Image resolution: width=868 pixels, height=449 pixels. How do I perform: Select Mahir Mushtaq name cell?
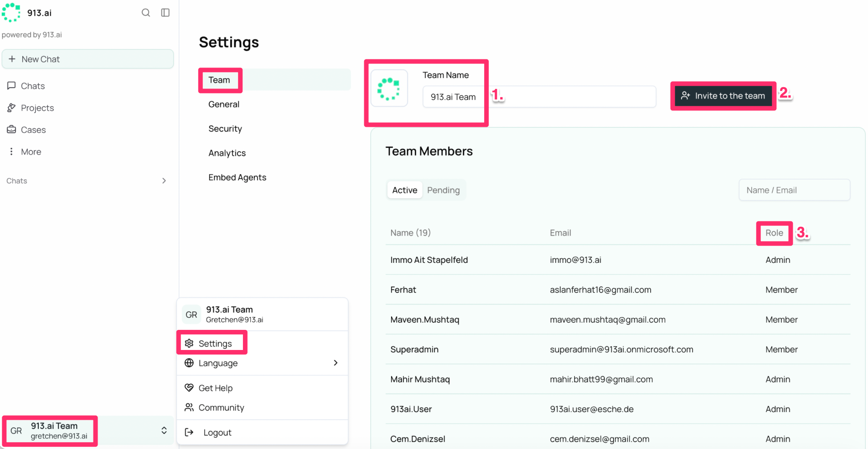420,379
